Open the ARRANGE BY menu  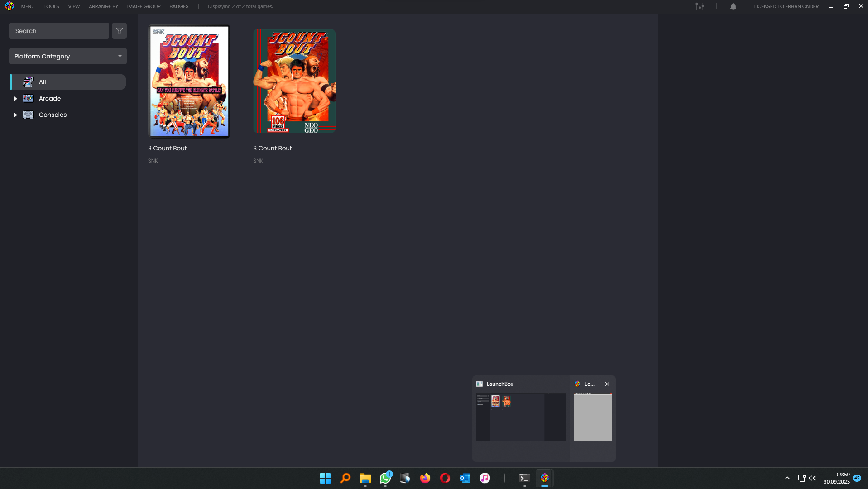(103, 6)
